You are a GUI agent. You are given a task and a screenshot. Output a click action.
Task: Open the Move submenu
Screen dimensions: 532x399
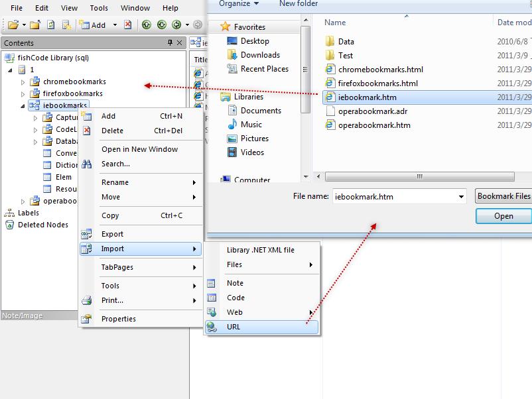point(141,197)
